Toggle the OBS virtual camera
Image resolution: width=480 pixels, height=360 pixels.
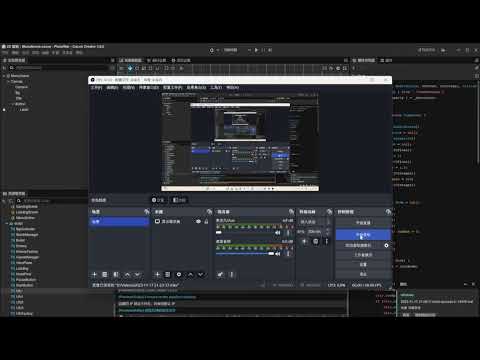pos(358,245)
